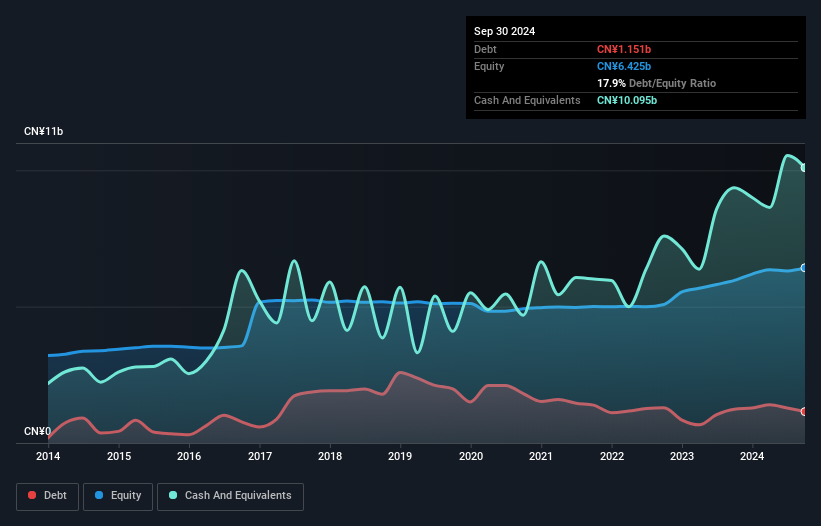The width and height of the screenshot is (821, 526).
Task: Click the 2020 x-axis label
Action: [471, 456]
